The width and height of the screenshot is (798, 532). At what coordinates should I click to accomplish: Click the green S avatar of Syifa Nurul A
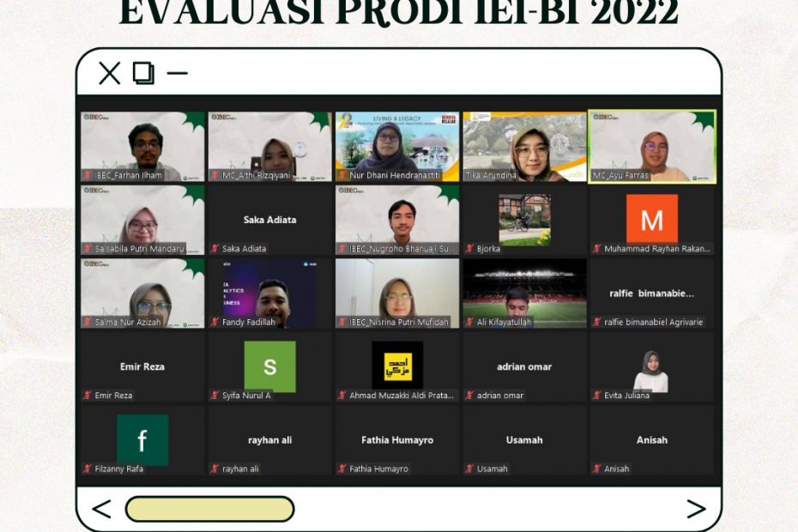[x=269, y=366]
